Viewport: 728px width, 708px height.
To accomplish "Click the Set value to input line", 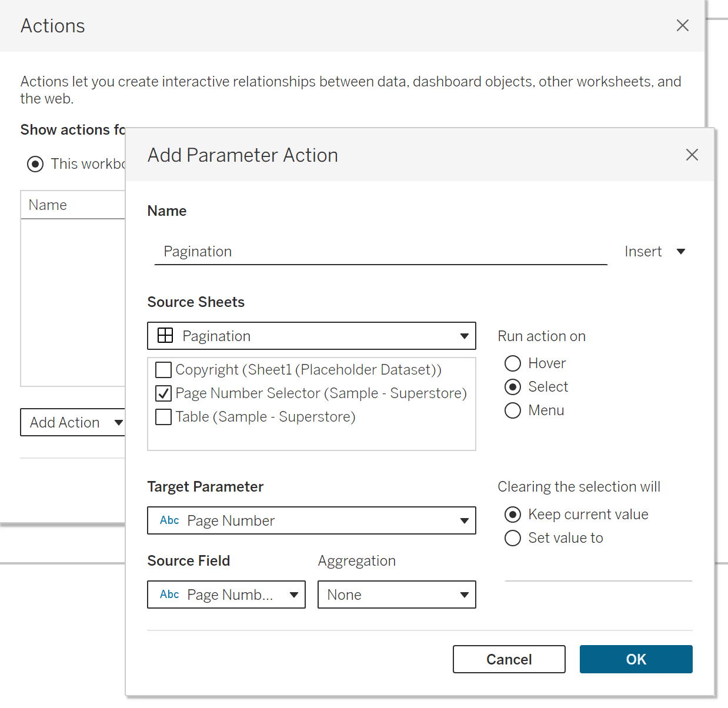I will [599, 570].
